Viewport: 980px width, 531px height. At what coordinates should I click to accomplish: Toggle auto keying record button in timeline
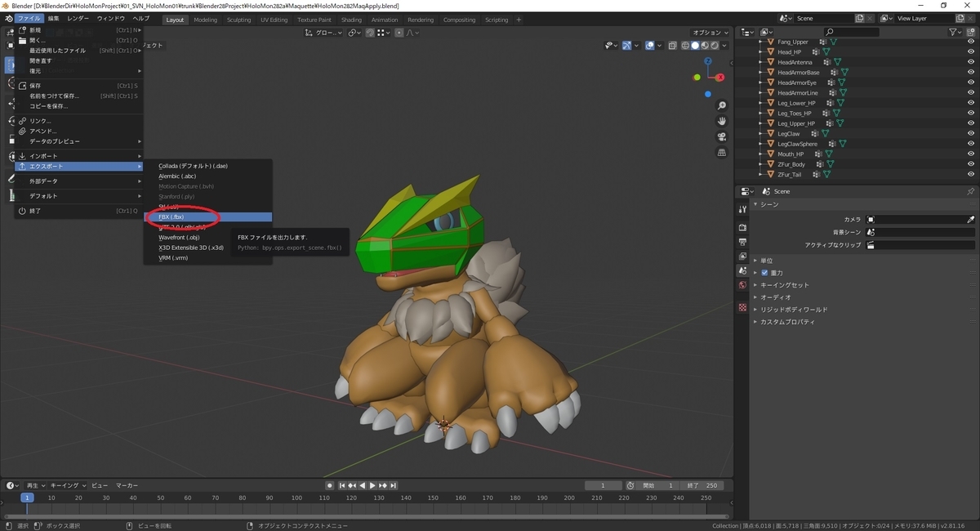330,485
